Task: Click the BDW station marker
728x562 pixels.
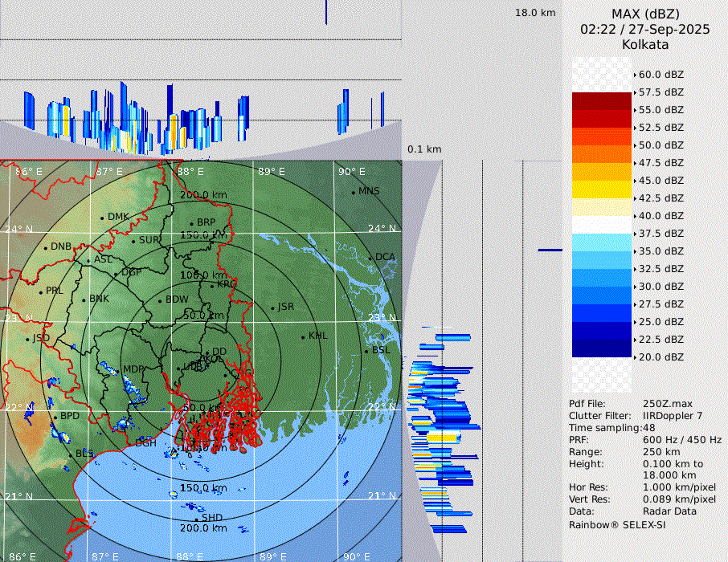Action: tap(160, 300)
